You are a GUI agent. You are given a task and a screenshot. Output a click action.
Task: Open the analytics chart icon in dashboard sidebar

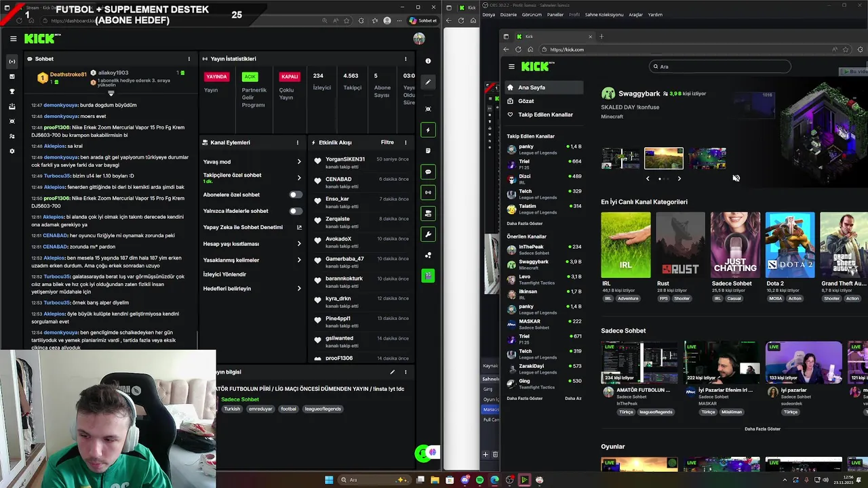(12, 77)
